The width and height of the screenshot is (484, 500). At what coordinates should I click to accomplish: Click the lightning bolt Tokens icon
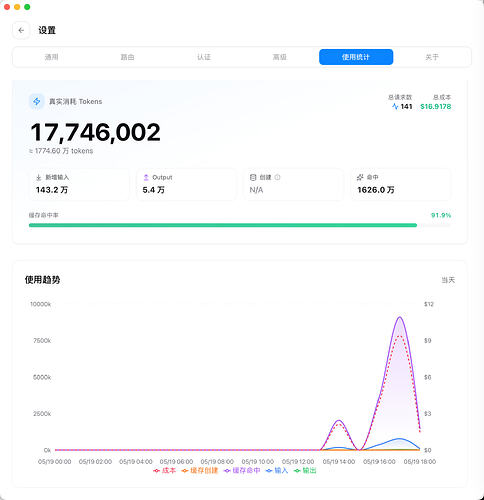(x=37, y=101)
